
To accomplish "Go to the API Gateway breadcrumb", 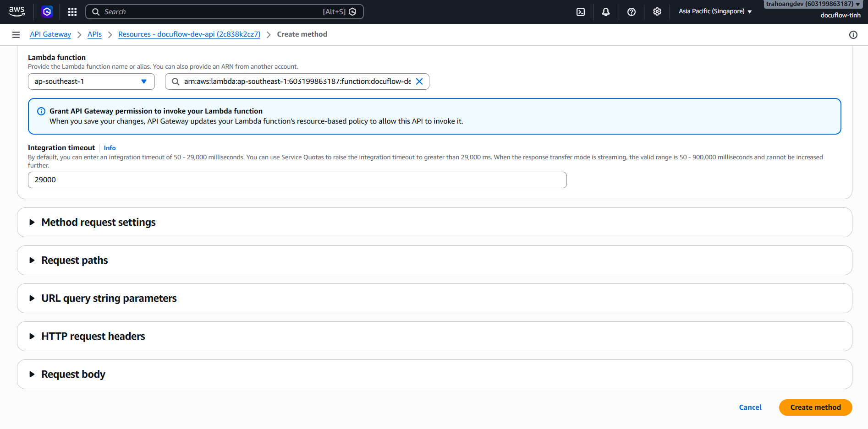I will pyautogui.click(x=50, y=34).
